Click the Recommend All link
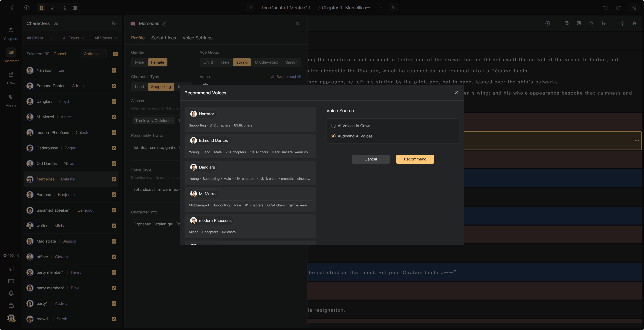644x330 pixels. (x=286, y=77)
